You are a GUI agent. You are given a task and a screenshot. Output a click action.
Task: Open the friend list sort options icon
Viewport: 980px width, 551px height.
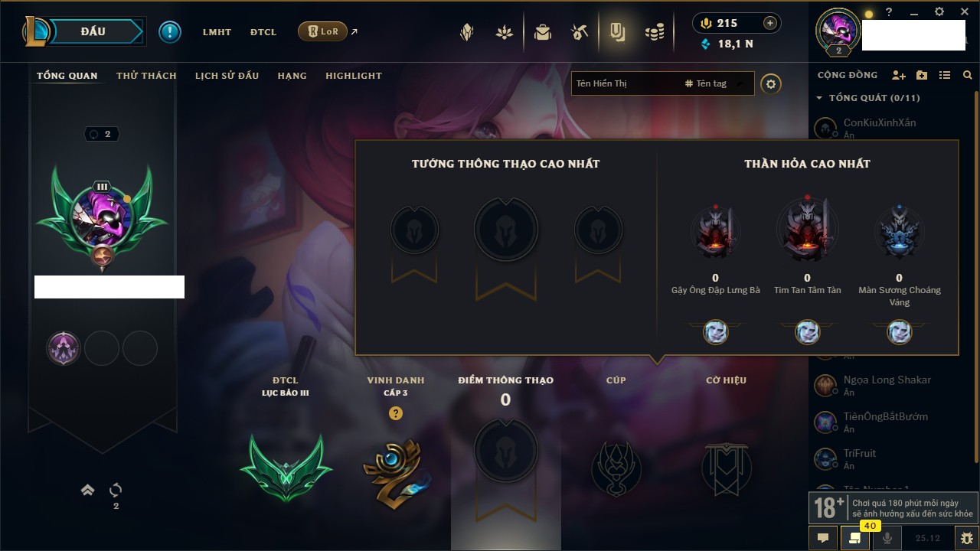pyautogui.click(x=945, y=75)
